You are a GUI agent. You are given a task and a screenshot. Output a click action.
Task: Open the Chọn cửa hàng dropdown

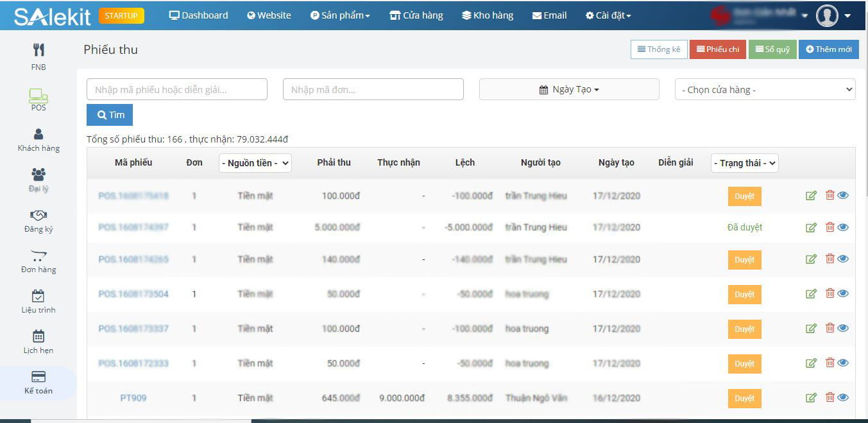tap(765, 90)
